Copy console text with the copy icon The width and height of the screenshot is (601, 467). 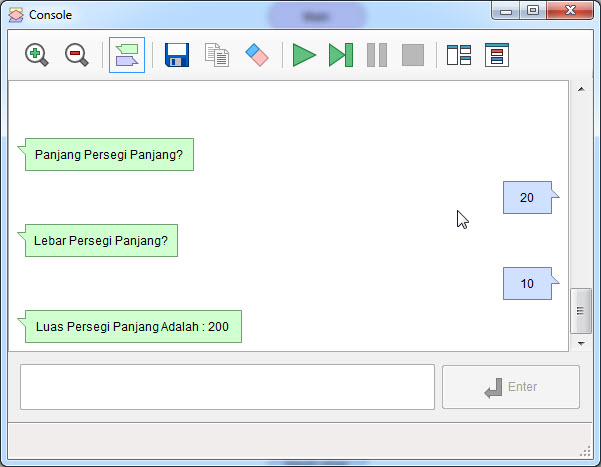[217, 55]
